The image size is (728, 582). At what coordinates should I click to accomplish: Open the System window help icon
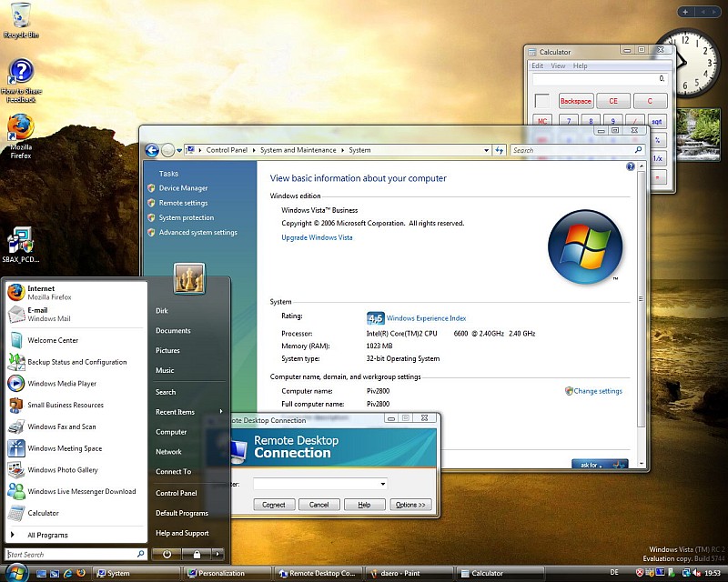[631, 166]
